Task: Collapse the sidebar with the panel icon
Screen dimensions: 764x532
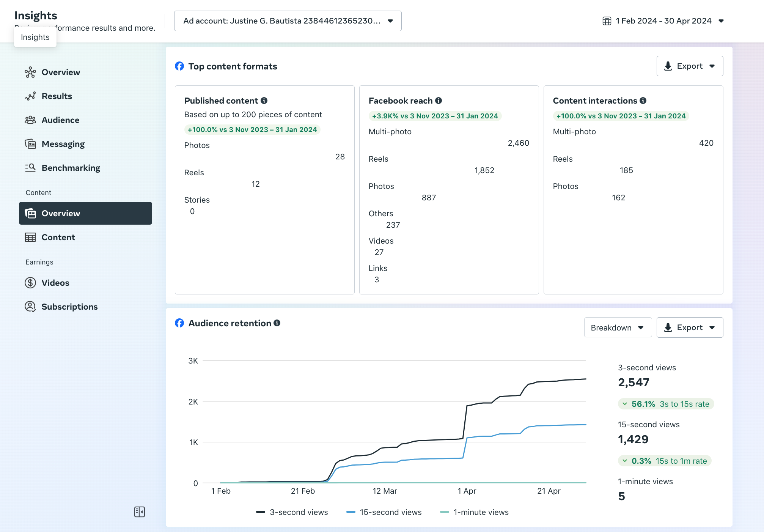Action: pos(140,512)
